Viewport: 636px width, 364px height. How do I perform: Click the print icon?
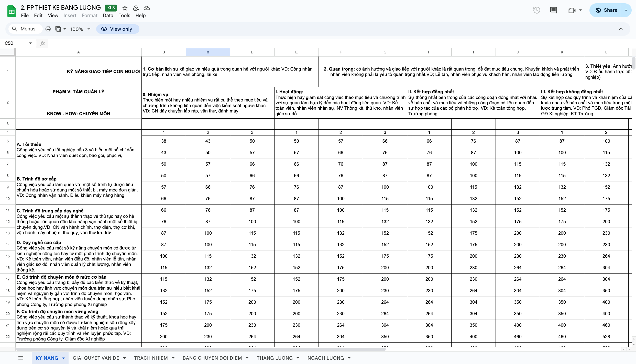click(48, 29)
